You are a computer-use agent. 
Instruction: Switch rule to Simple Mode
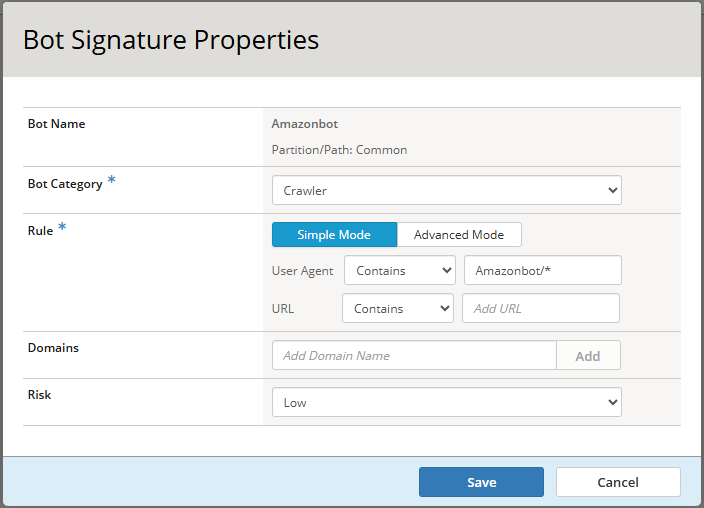(x=334, y=234)
